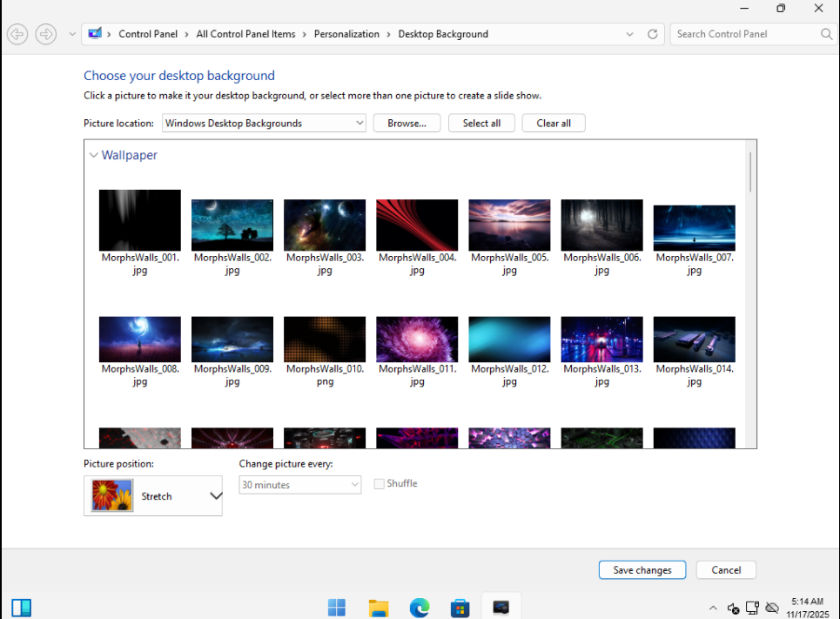Open the Picture location dropdown

pos(265,123)
